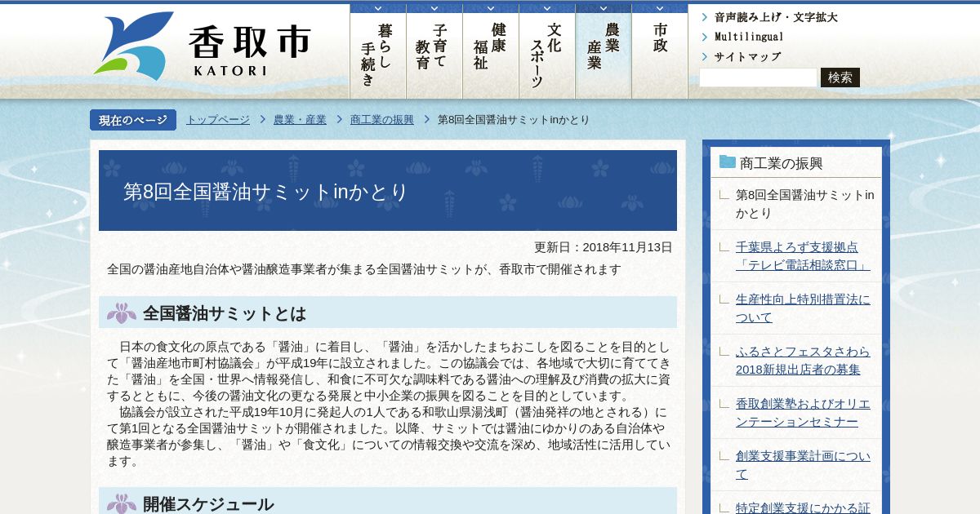This screenshot has width=980, height=514.
Task: Open 音声読み上げ・文字拡大 link
Action: [x=776, y=17]
